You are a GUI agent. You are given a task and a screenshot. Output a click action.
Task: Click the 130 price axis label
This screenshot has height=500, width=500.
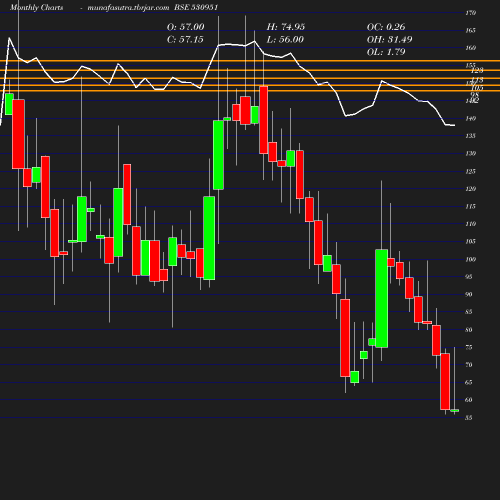click(470, 154)
